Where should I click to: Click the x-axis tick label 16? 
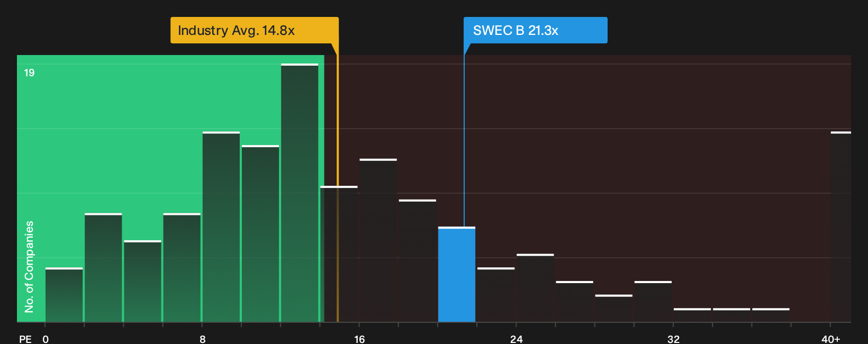359,339
